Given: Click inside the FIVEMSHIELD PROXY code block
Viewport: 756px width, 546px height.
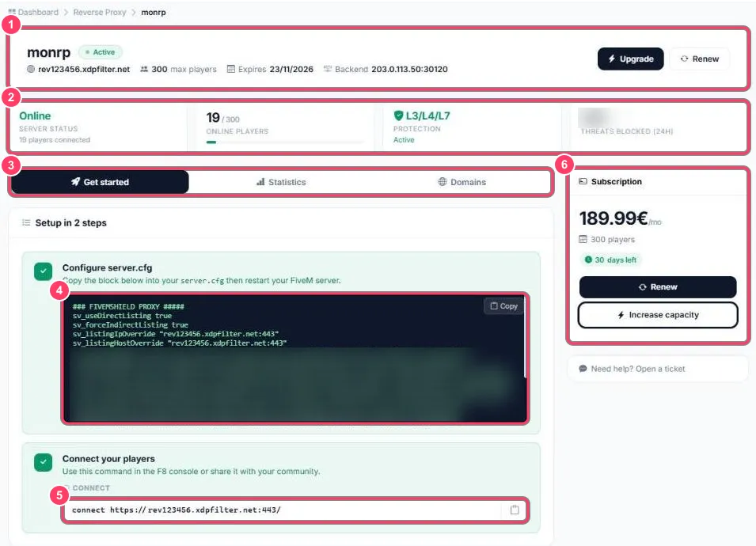Looking at the screenshot, I should point(295,358).
